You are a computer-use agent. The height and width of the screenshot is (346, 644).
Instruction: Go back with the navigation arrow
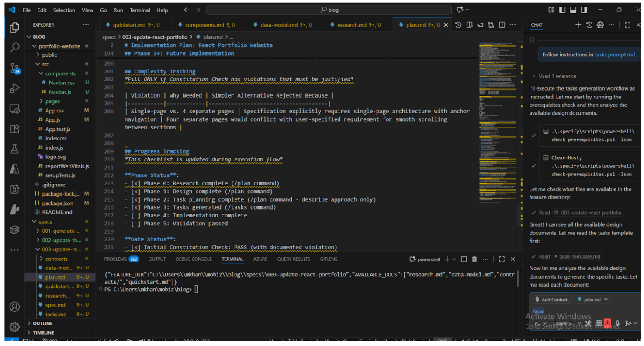coord(187,10)
